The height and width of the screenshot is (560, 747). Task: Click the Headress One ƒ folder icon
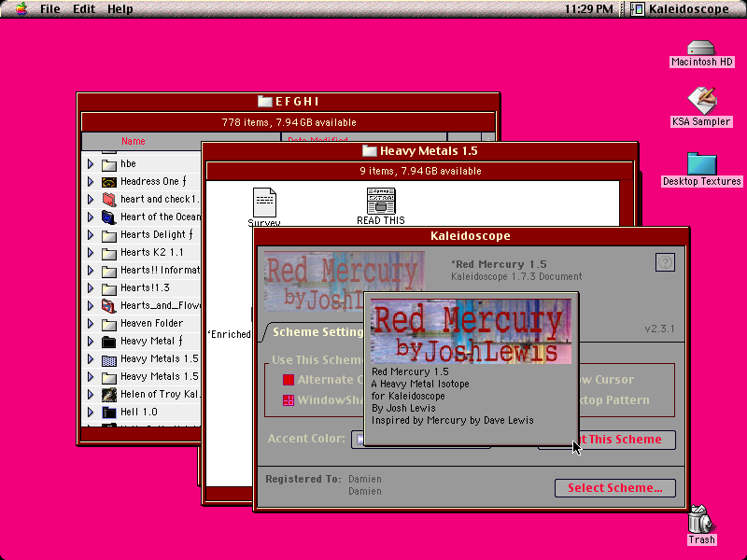point(109,182)
